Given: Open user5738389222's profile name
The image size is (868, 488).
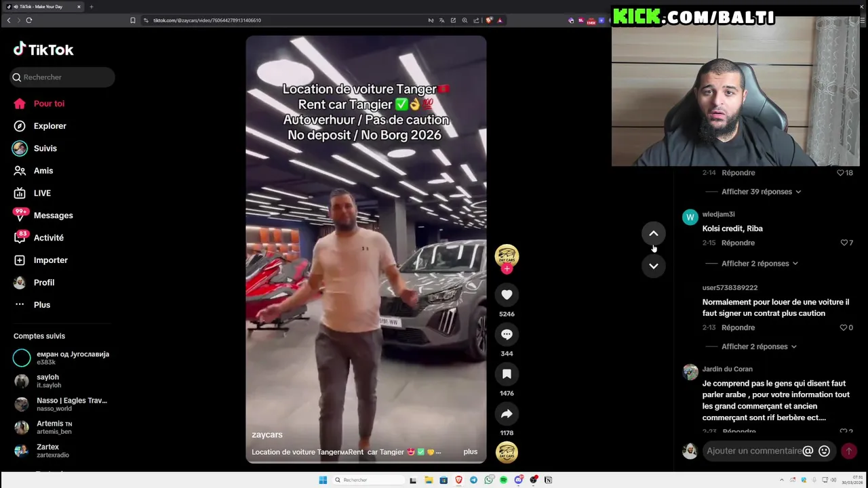Looking at the screenshot, I should click(730, 288).
